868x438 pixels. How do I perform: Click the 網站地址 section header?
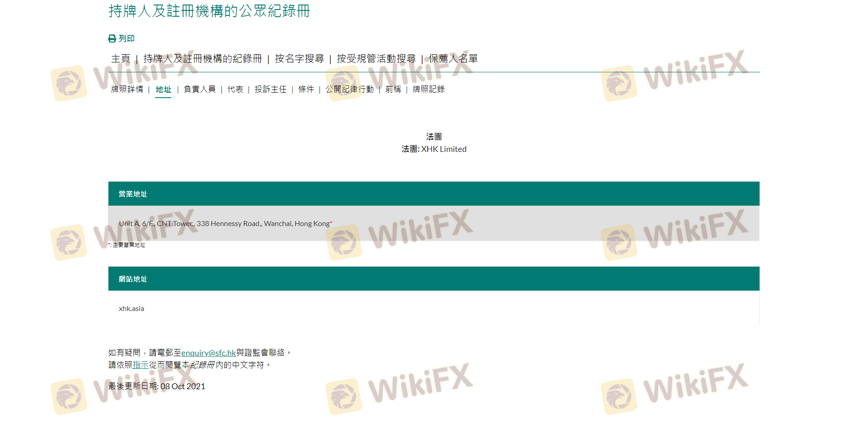(434, 279)
